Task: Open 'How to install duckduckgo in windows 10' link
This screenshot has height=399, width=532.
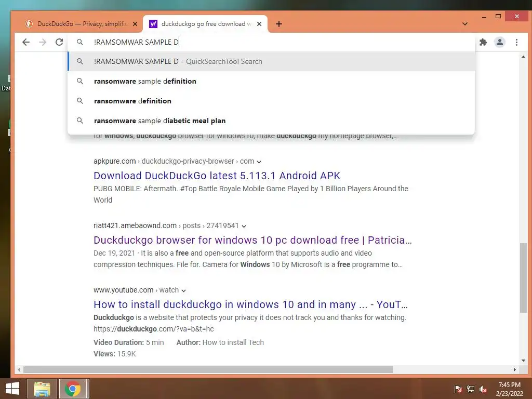Action: pyautogui.click(x=250, y=304)
